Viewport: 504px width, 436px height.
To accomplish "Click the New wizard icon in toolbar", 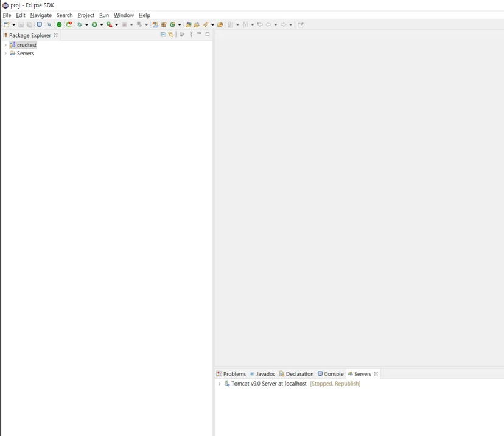I will click(7, 25).
